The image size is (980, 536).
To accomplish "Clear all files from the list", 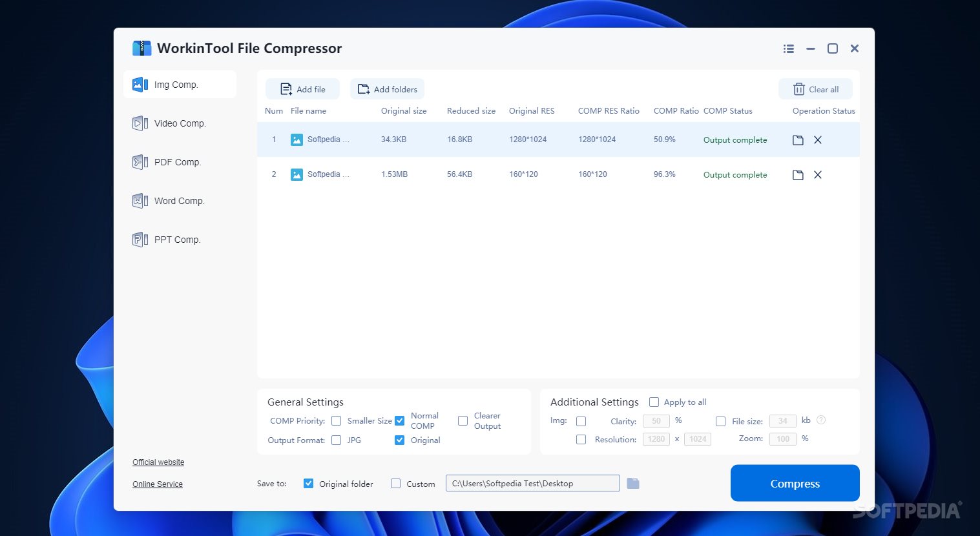I will tap(815, 89).
